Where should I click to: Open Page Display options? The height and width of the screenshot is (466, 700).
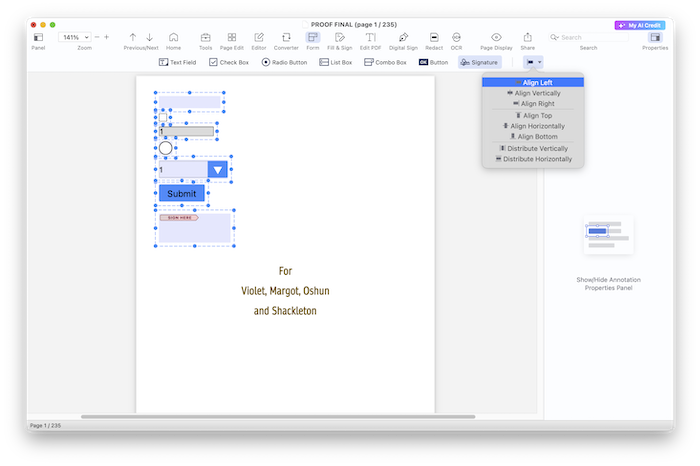point(496,37)
